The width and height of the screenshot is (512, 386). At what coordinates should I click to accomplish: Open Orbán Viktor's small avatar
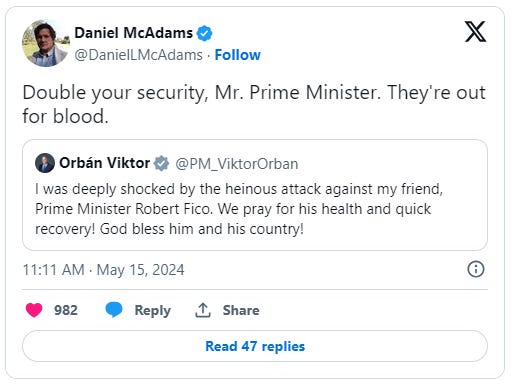click(45, 163)
